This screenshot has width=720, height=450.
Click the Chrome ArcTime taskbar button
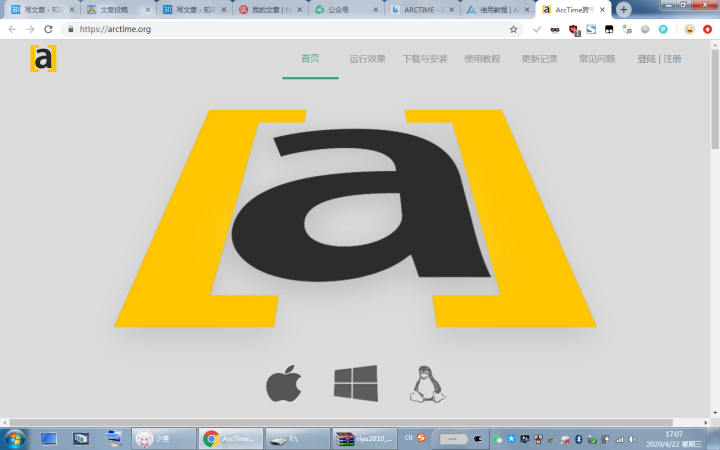[231, 439]
